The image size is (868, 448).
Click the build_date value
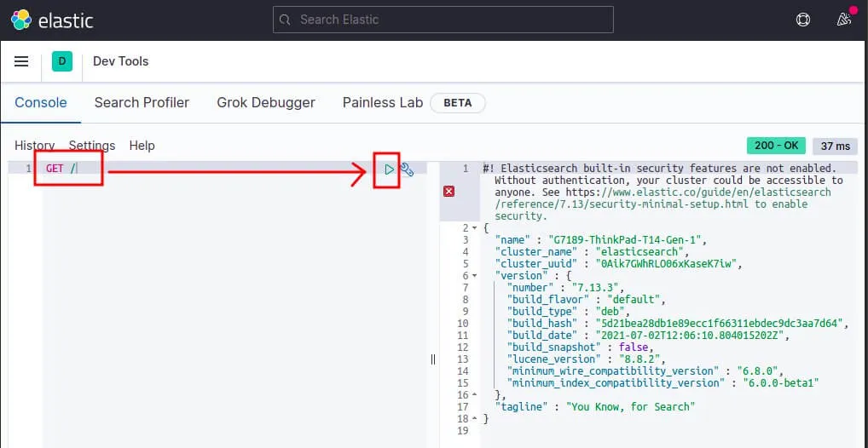(689, 336)
